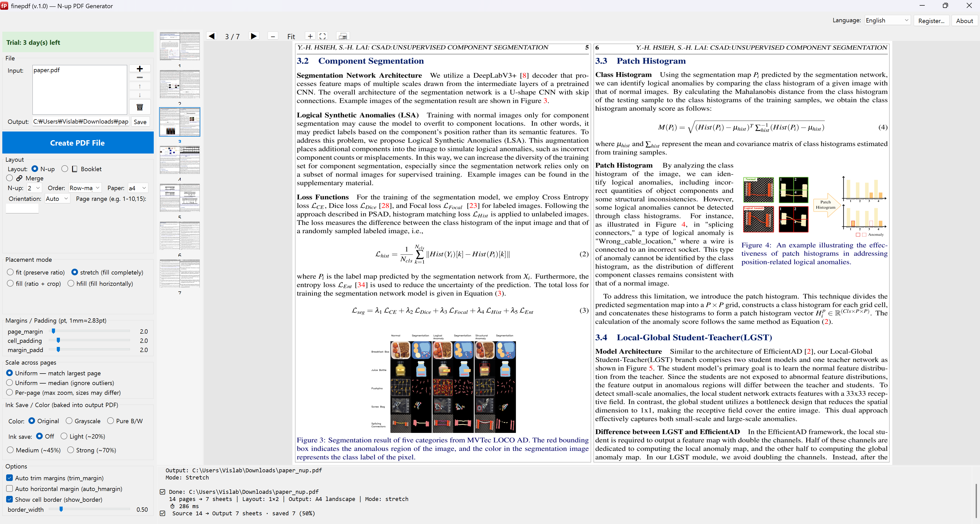
Task: Zoom in the preview with the plus icon
Action: tap(311, 36)
